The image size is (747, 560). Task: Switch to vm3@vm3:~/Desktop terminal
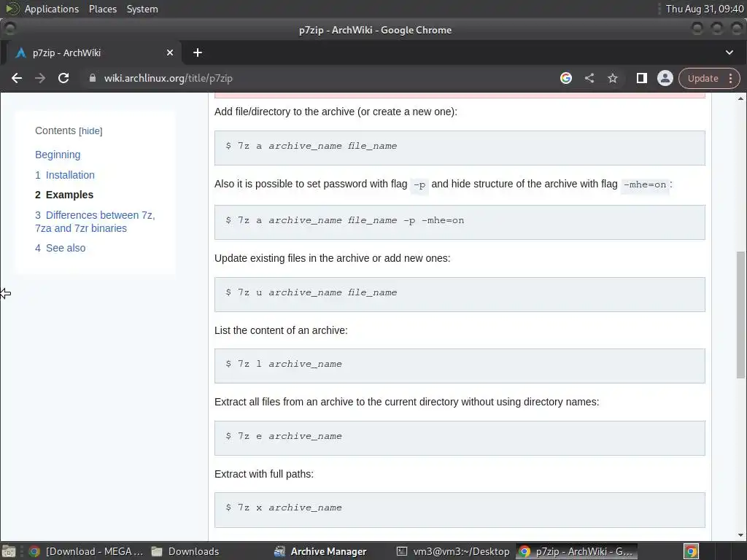tap(453, 551)
